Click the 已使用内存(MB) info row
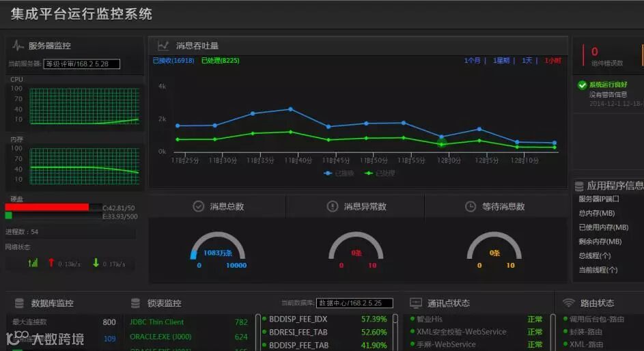 tap(603, 227)
